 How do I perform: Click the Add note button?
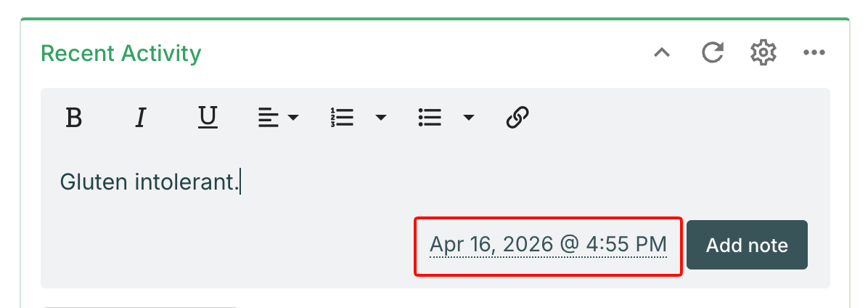tap(747, 245)
